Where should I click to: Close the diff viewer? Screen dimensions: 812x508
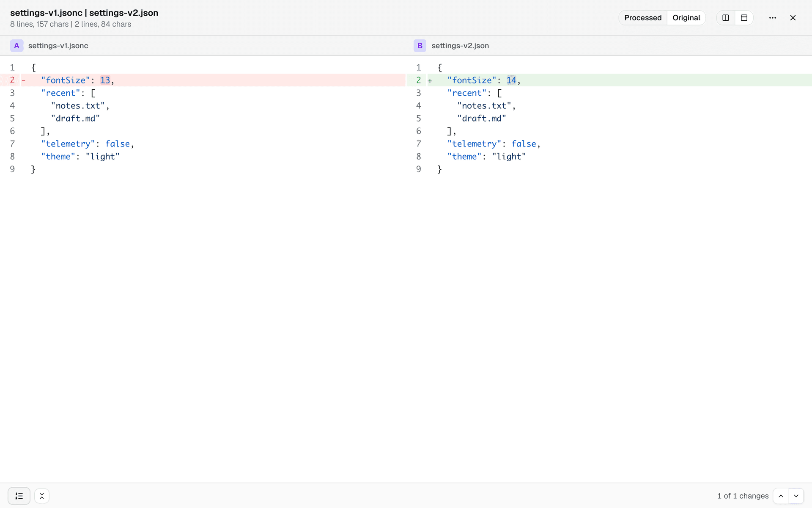793,18
